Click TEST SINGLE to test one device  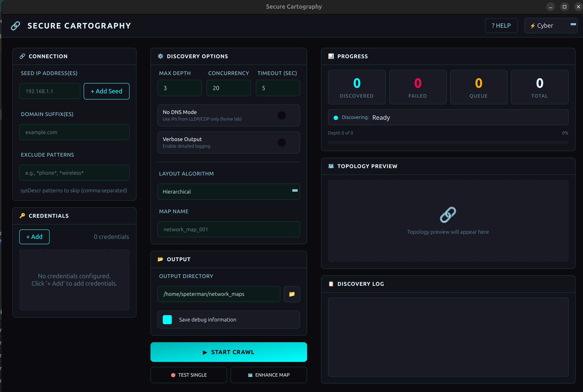click(188, 375)
